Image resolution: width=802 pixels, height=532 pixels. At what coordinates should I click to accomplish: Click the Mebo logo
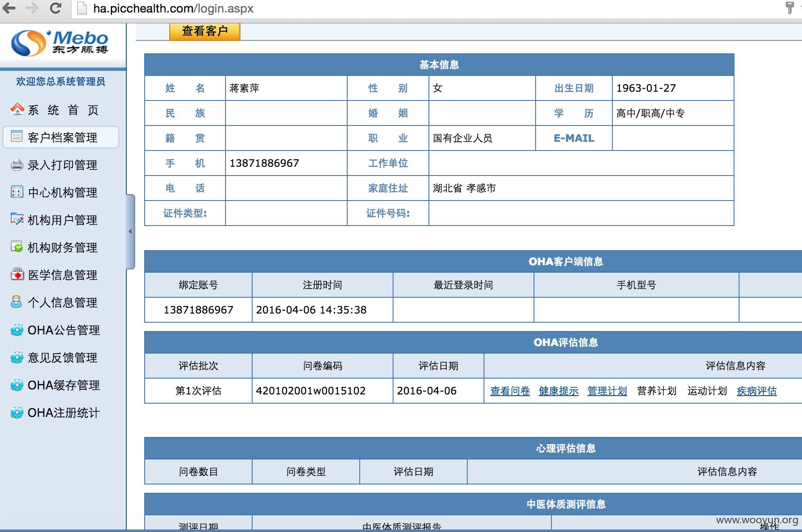tap(60, 43)
